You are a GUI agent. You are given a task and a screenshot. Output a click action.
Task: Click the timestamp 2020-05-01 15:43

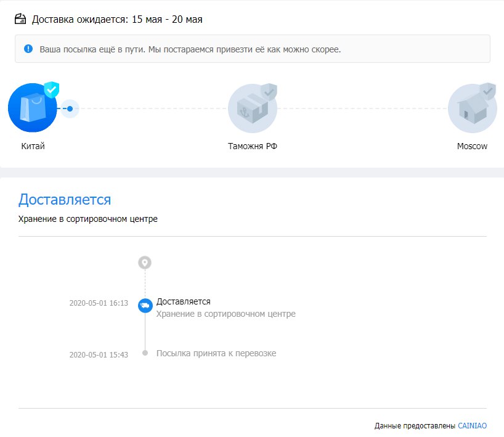[x=99, y=354]
